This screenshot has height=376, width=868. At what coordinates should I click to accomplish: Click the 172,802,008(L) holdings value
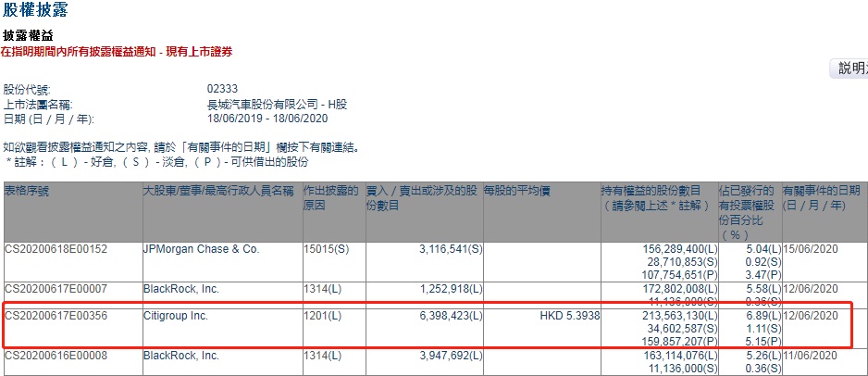pos(678,289)
